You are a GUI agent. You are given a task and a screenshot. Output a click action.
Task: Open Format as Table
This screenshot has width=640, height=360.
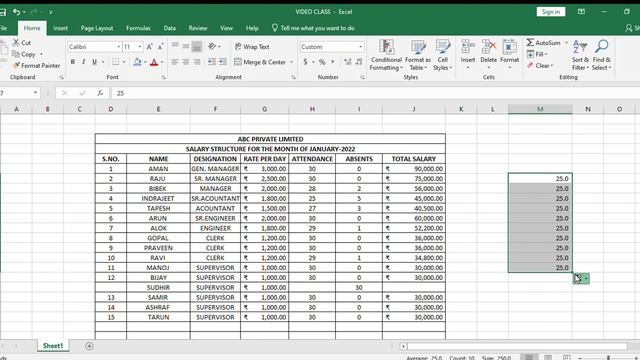pos(418,55)
